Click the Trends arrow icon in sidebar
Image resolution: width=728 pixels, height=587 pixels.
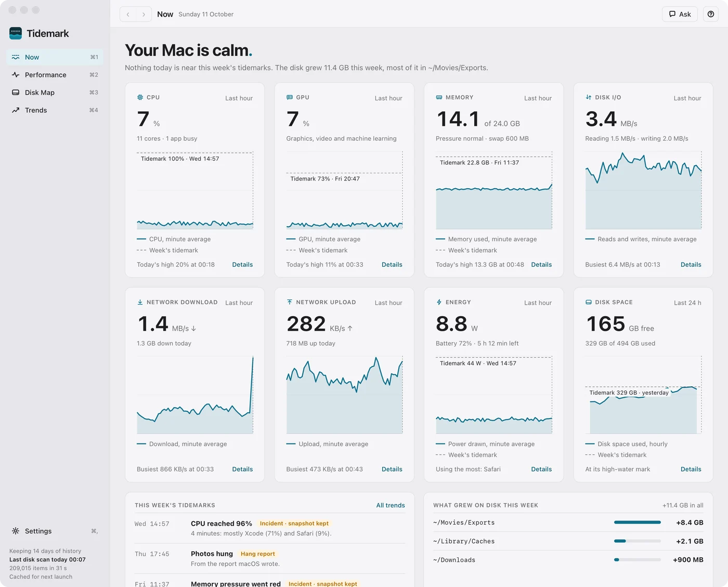(x=16, y=110)
